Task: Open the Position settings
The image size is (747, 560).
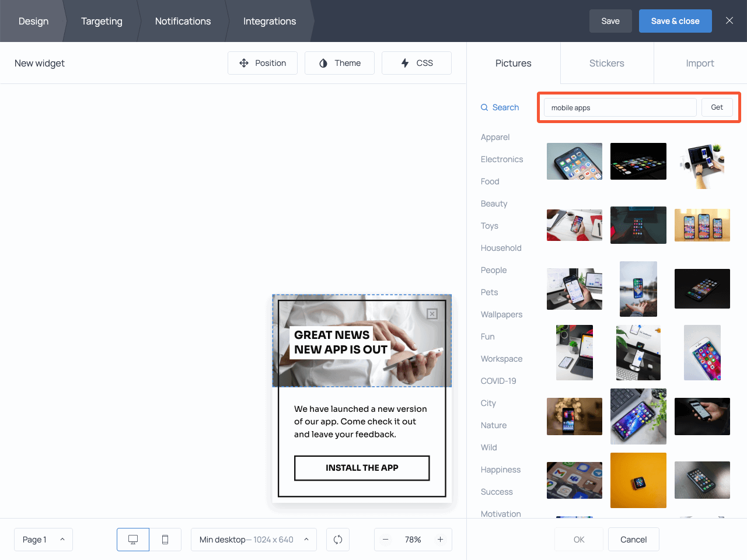Action: pos(263,62)
